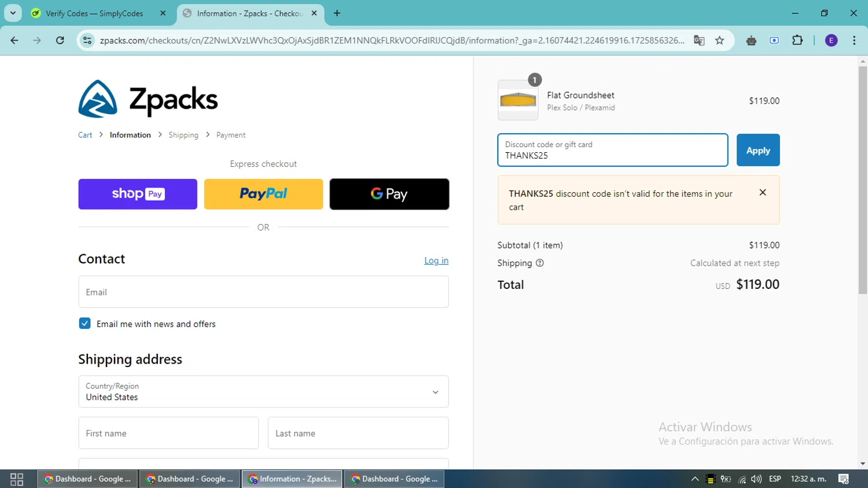This screenshot has height=488, width=868.
Task: Focus the Last name field
Action: click(358, 433)
